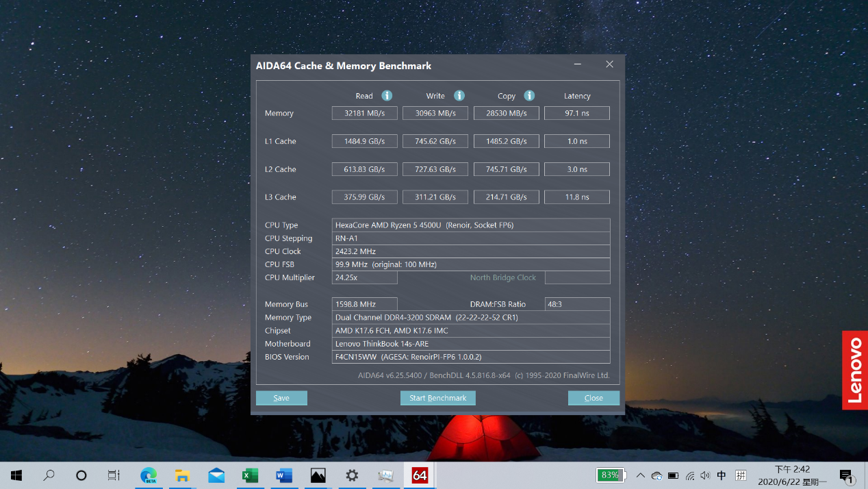Click the AIDA64 taskbar icon
868x489 pixels.
pyautogui.click(x=420, y=475)
